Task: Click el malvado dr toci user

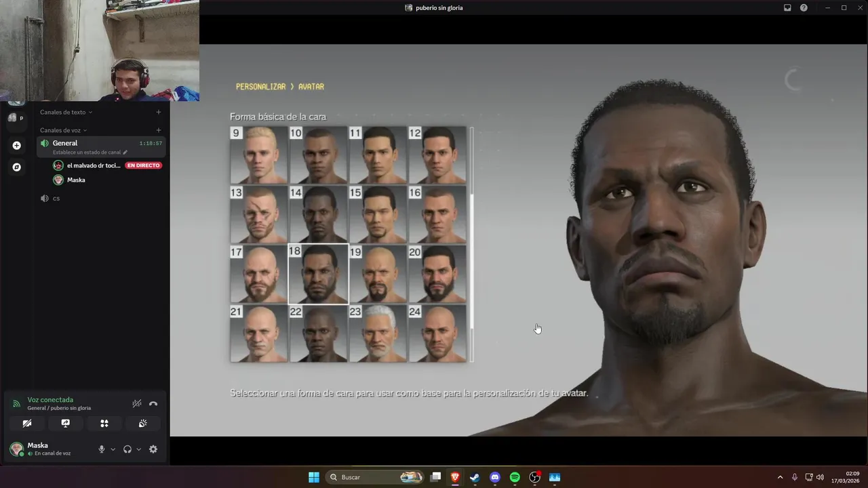Action: [94, 165]
